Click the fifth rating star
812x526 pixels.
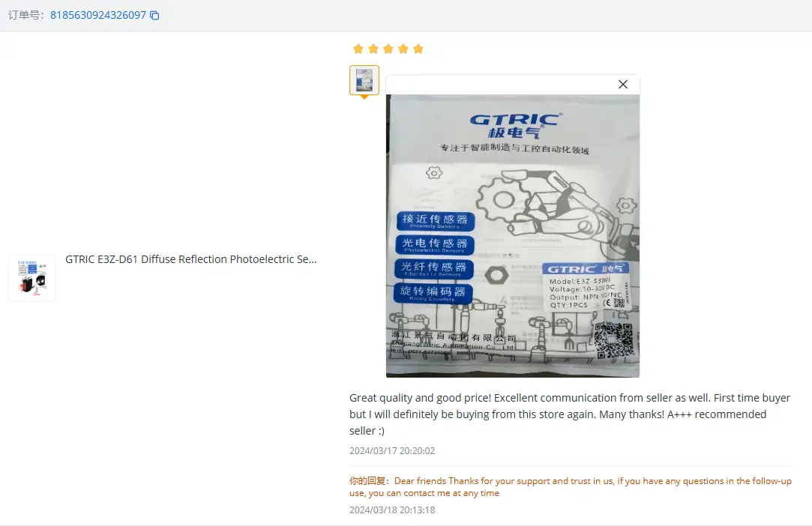tap(418, 49)
